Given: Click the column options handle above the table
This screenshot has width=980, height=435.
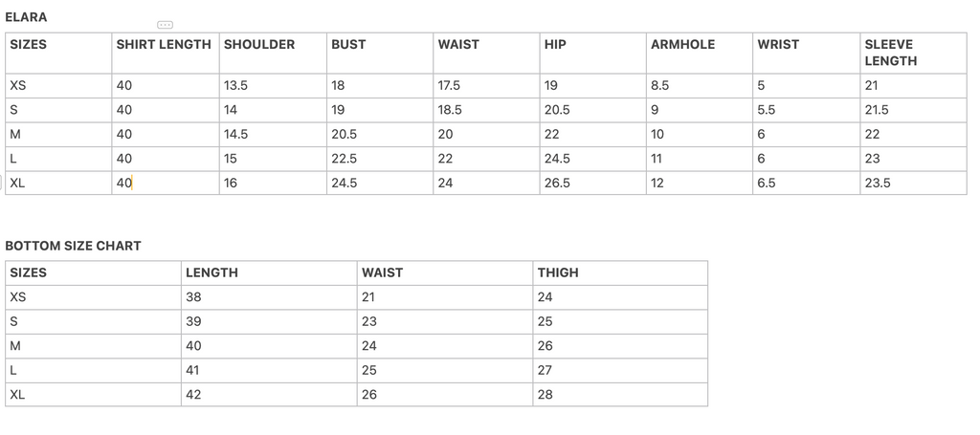Looking at the screenshot, I should pos(165,25).
